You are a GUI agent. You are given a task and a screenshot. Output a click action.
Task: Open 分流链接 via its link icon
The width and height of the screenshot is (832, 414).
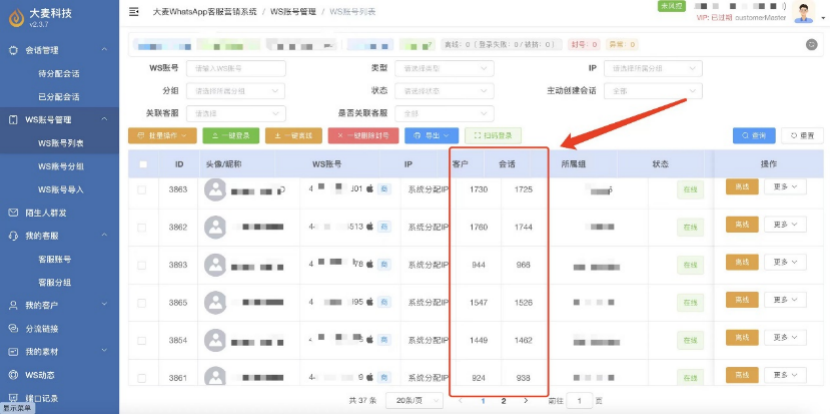click(x=14, y=329)
